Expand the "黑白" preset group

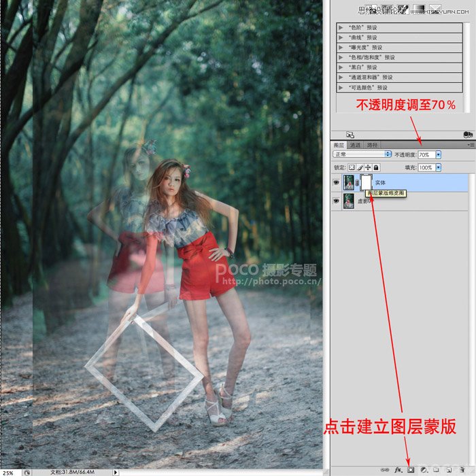341,67
